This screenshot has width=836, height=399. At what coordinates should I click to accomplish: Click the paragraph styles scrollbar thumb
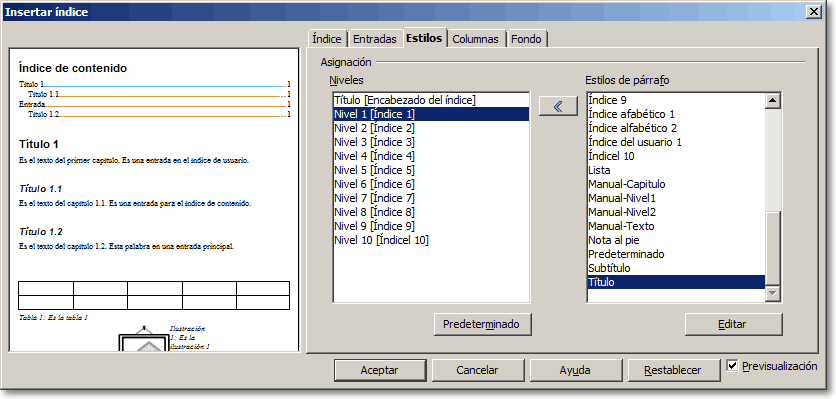(773, 248)
